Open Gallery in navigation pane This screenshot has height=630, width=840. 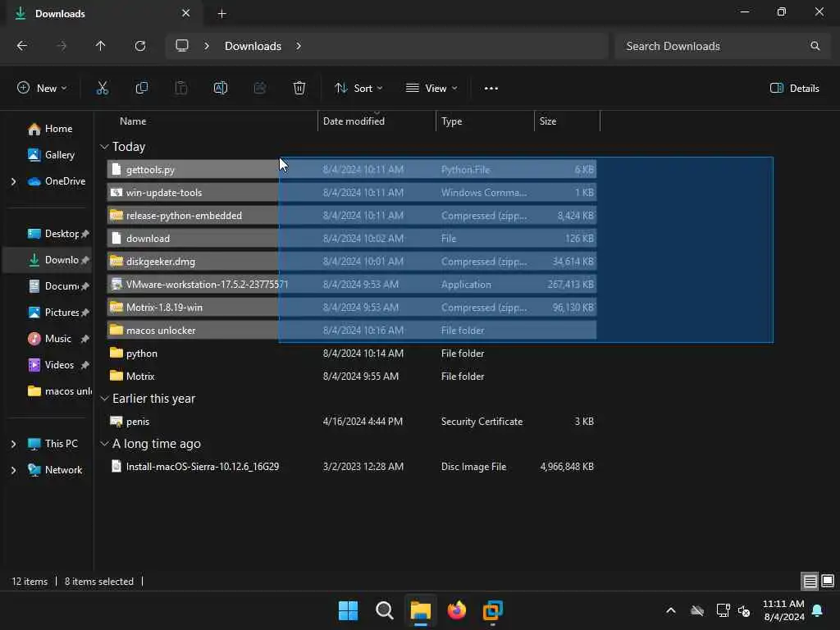pyautogui.click(x=52, y=155)
